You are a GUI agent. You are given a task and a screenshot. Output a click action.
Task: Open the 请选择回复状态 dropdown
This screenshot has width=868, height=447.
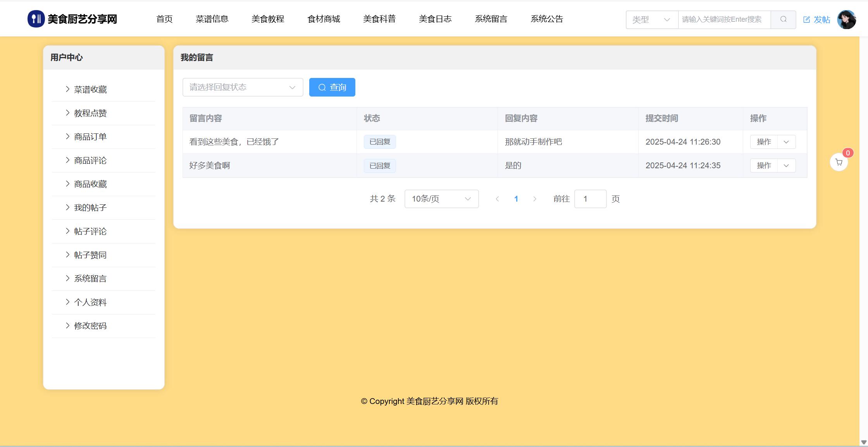[243, 87]
